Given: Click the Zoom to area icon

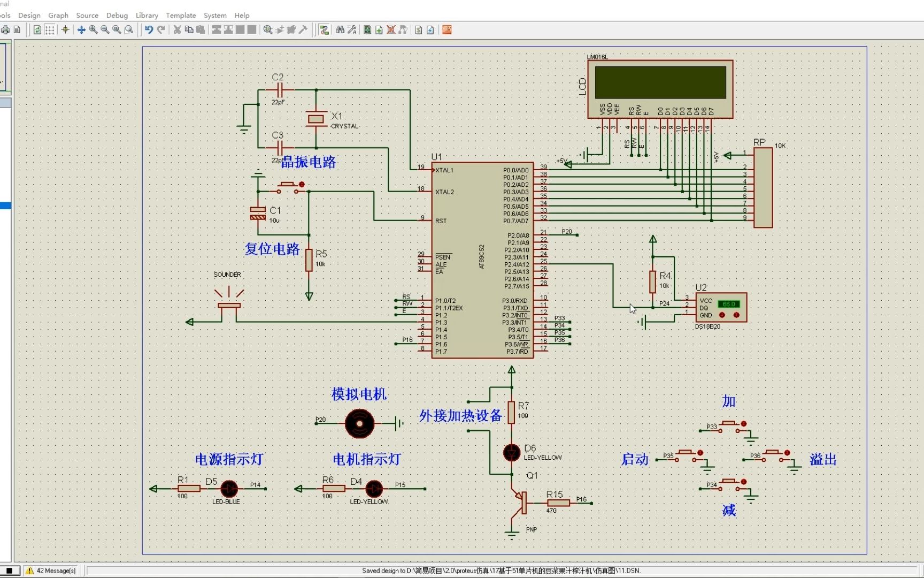Looking at the screenshot, I should [x=128, y=30].
